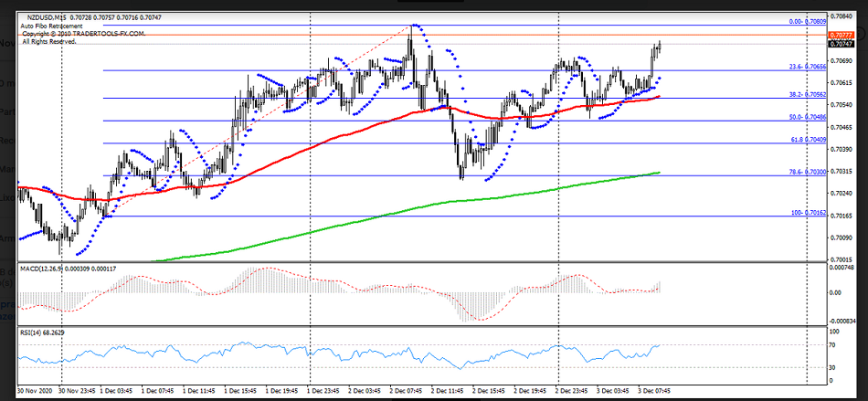Click the RSI 70 level on scale
This screenshot has height=401, width=868.
click(833, 344)
